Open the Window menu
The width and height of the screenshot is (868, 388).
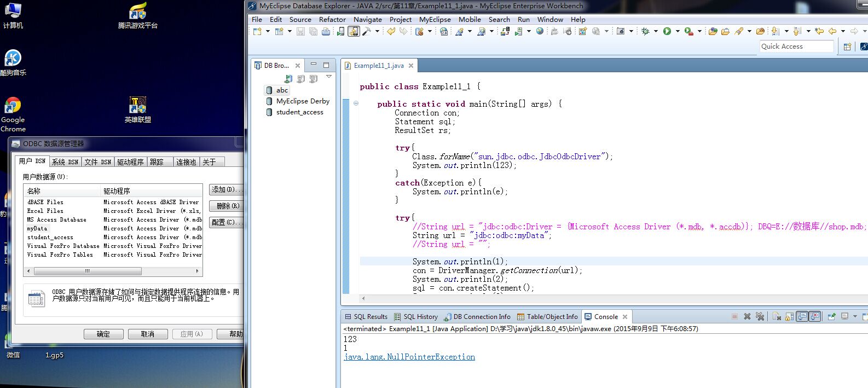pos(550,19)
